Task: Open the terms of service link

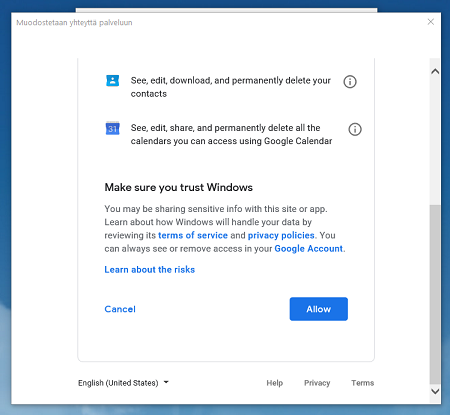Action: click(x=193, y=235)
